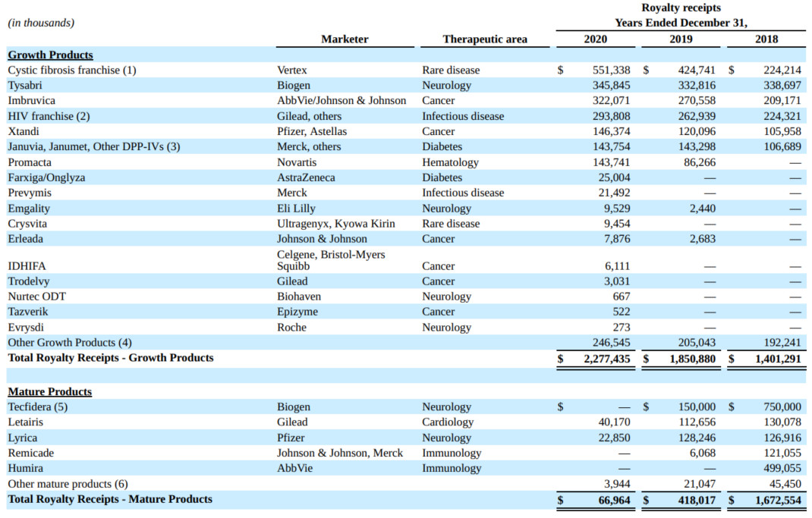
Task: Click the 'Johnson & Johnson, Merck' marketer cell
Action: pos(340,454)
